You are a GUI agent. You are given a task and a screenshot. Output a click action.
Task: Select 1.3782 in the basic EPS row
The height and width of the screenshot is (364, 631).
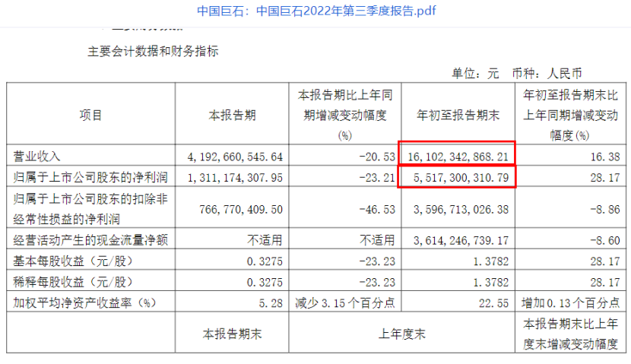pos(490,261)
